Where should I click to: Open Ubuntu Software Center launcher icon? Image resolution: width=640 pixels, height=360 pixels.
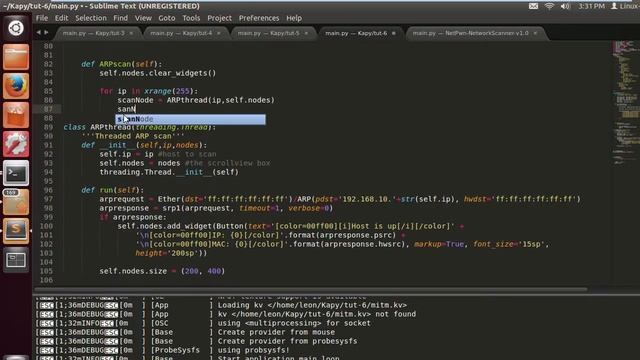point(16,115)
